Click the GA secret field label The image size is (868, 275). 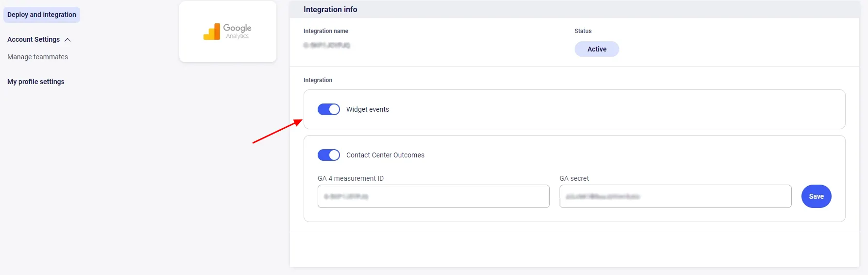point(574,178)
